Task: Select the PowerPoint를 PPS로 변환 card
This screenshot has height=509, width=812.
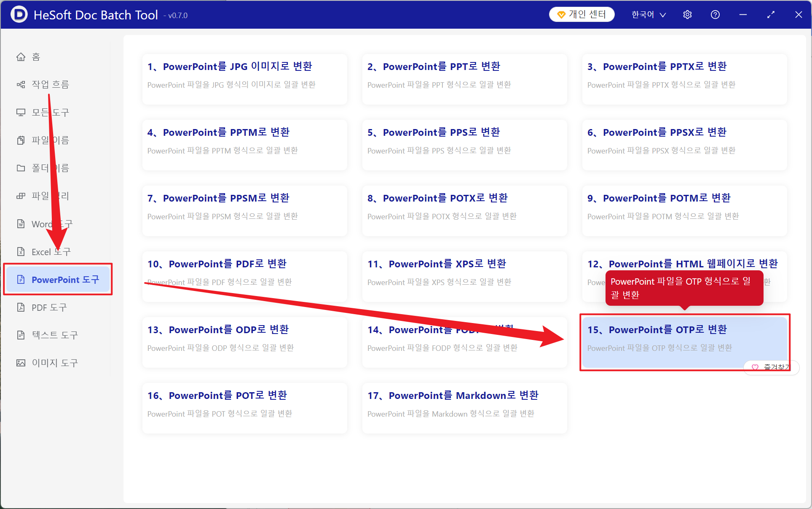Action: [464, 145]
